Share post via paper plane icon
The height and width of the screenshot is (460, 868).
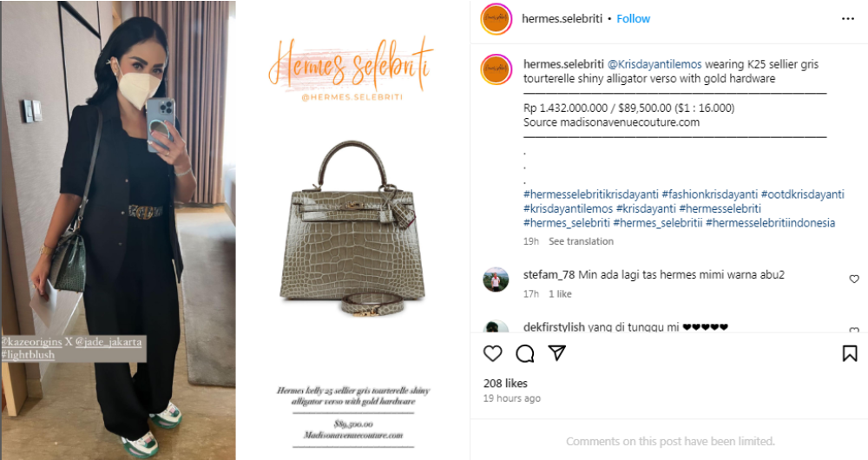(557, 353)
